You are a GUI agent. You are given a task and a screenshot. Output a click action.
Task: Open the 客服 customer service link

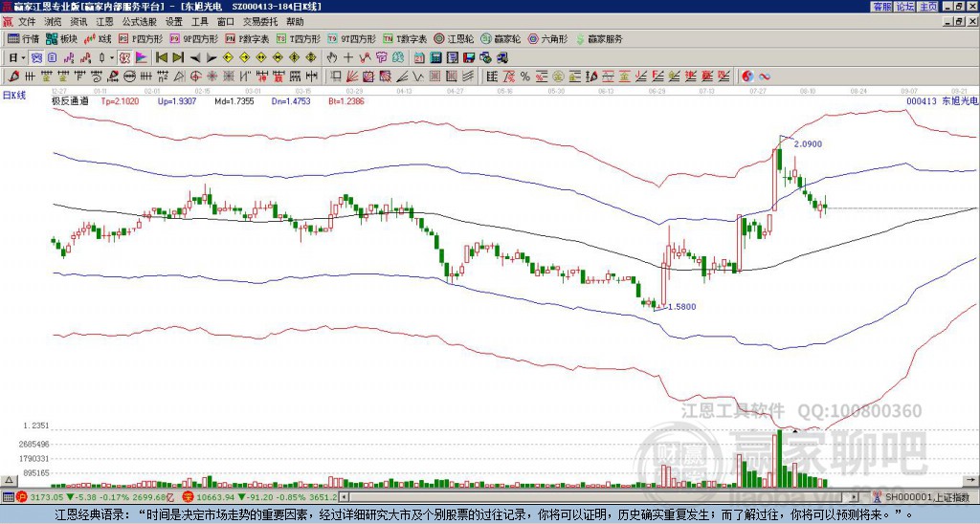881,7
